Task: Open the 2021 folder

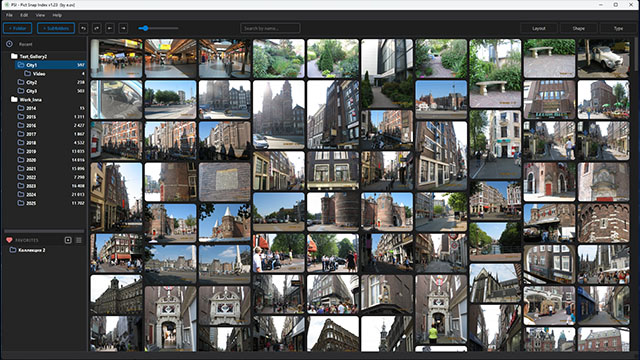Action: 51,169
